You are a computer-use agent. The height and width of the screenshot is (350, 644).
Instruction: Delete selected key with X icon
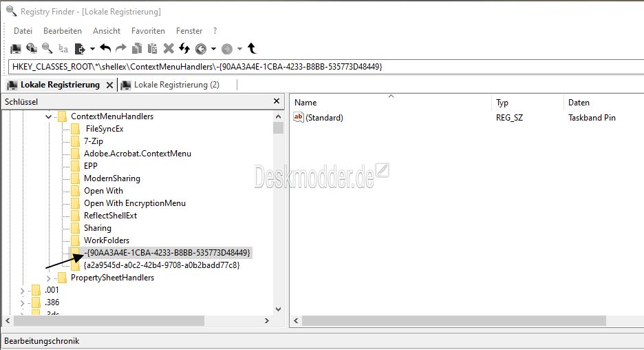(169, 48)
